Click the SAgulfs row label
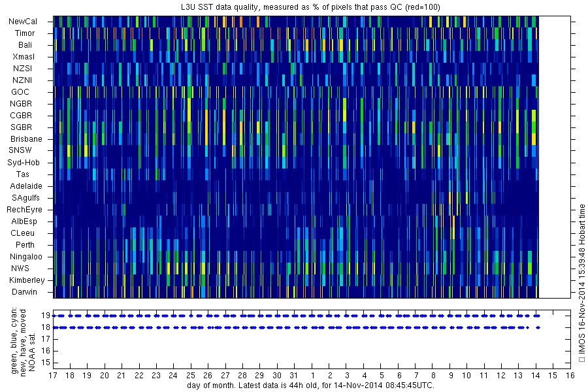Viewport: 588px width, 392px height. click(x=25, y=198)
